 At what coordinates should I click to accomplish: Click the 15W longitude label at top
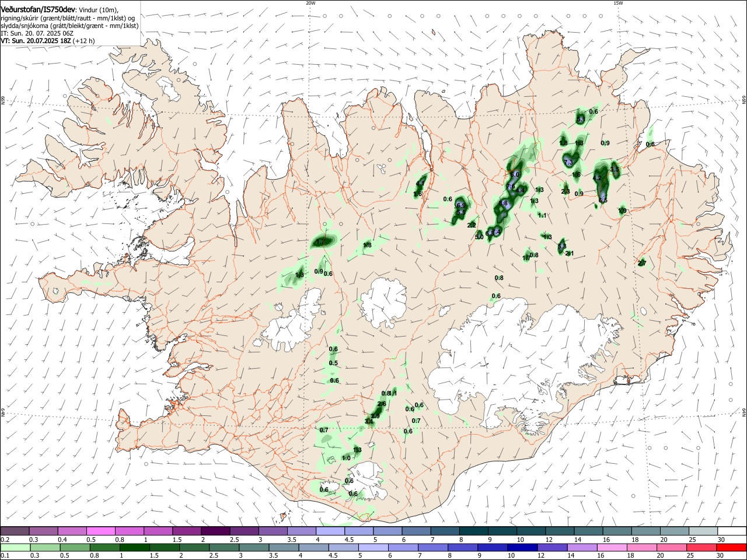[x=618, y=3]
